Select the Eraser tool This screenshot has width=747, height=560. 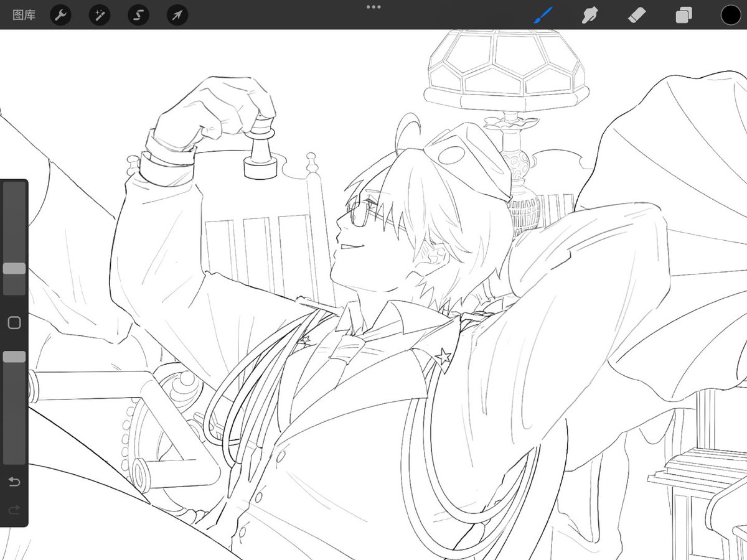tap(637, 15)
